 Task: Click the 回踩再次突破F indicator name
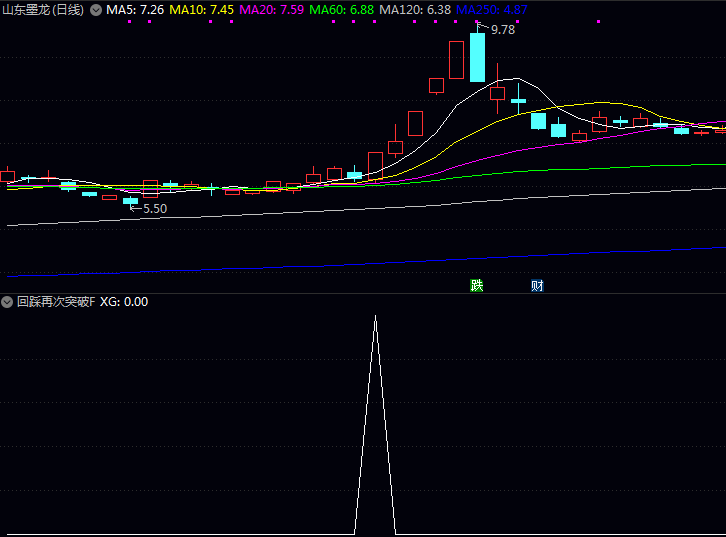56,301
